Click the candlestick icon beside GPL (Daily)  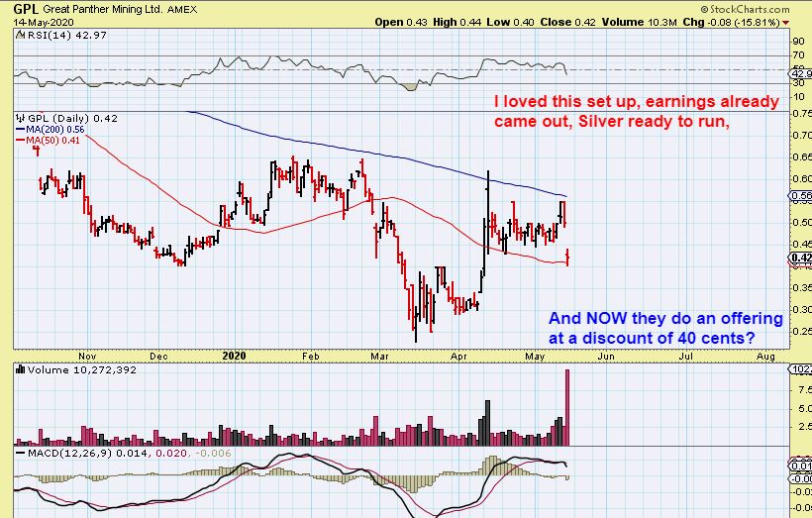coord(21,118)
